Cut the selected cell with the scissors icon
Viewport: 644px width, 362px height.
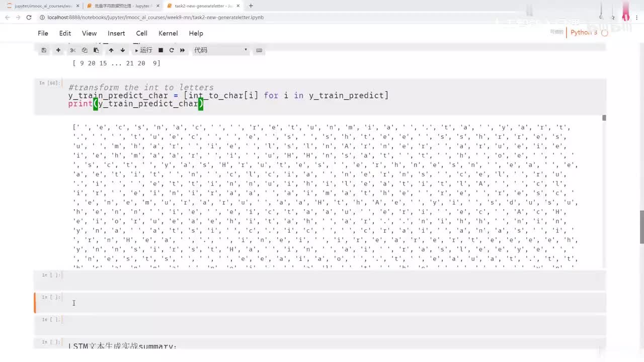point(72,50)
